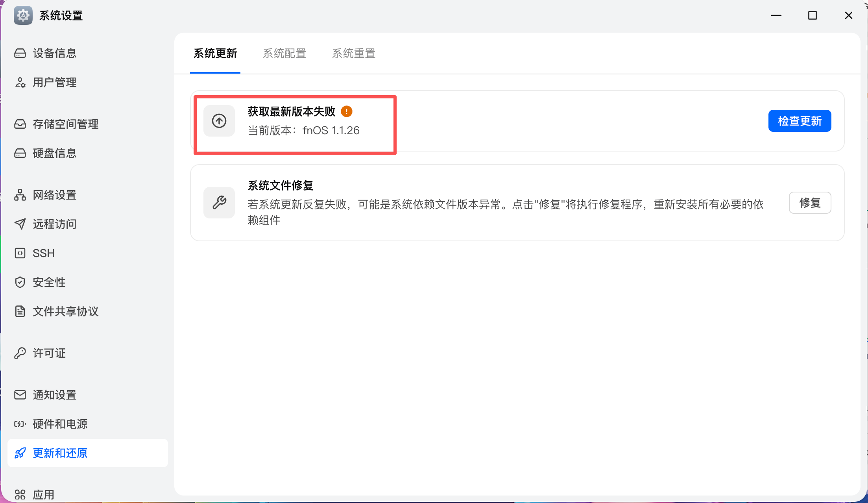Click the repair description starting 若系统更新反复失败
Image resolution: width=868 pixels, height=503 pixels.
(x=506, y=212)
